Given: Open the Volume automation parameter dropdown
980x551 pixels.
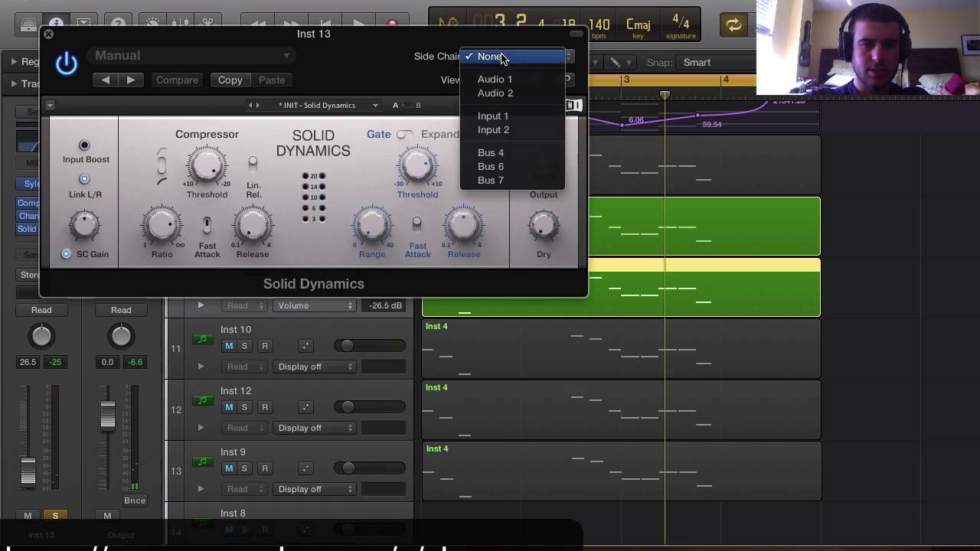Looking at the screenshot, I should 315,305.
